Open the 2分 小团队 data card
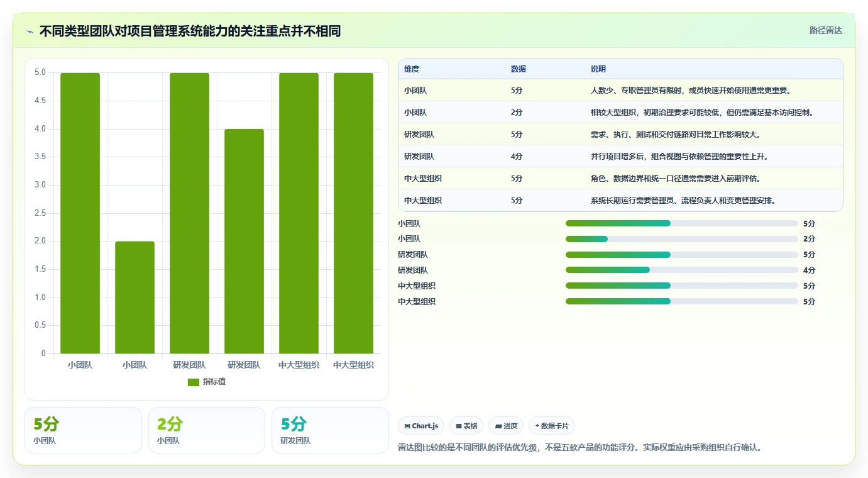Image resolution: width=868 pixels, height=478 pixels. coord(207,430)
